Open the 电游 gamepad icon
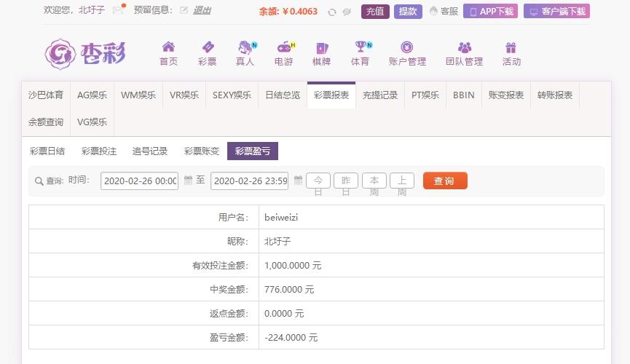630x364 pixels. [x=283, y=47]
